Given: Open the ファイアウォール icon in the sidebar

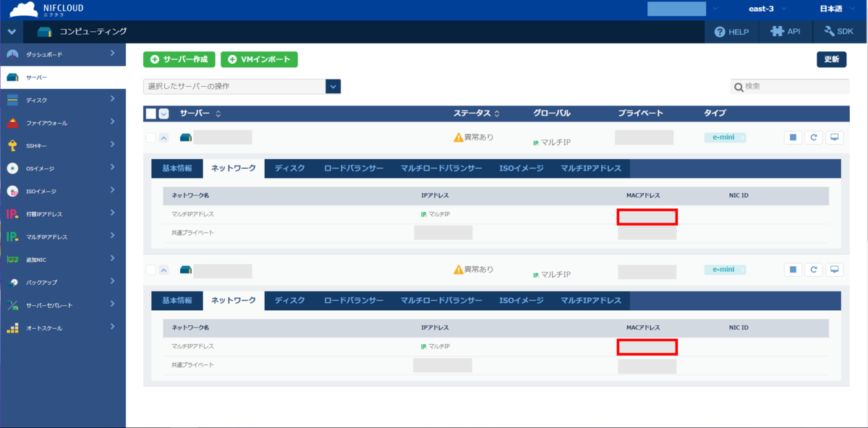Looking at the screenshot, I should tap(12, 123).
